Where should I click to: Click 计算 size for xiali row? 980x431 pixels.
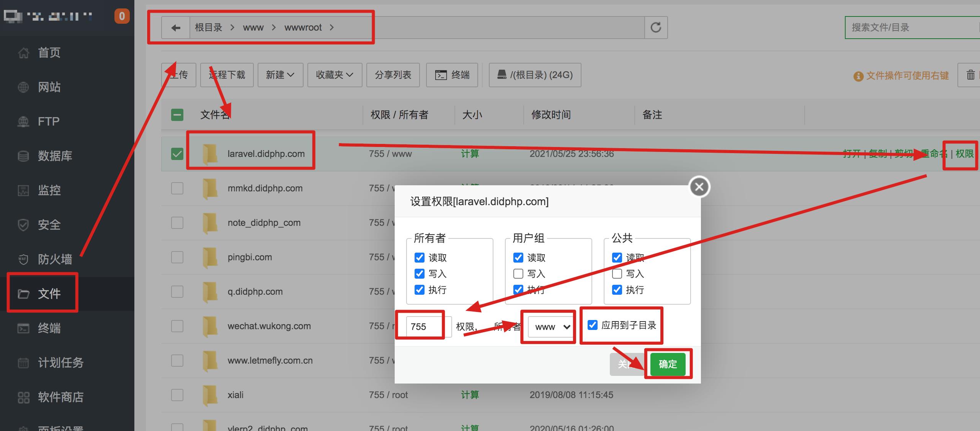click(470, 395)
